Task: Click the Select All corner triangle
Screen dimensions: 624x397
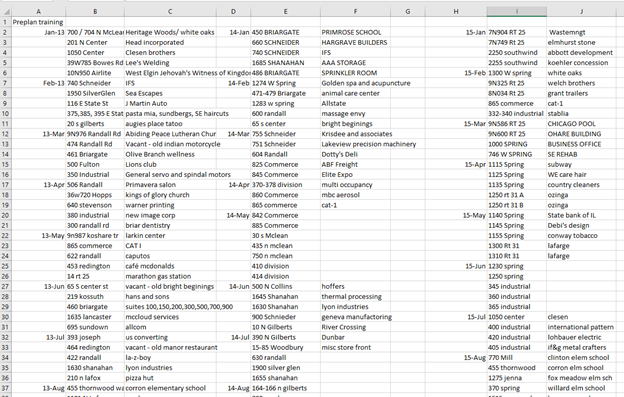Action: (6, 12)
